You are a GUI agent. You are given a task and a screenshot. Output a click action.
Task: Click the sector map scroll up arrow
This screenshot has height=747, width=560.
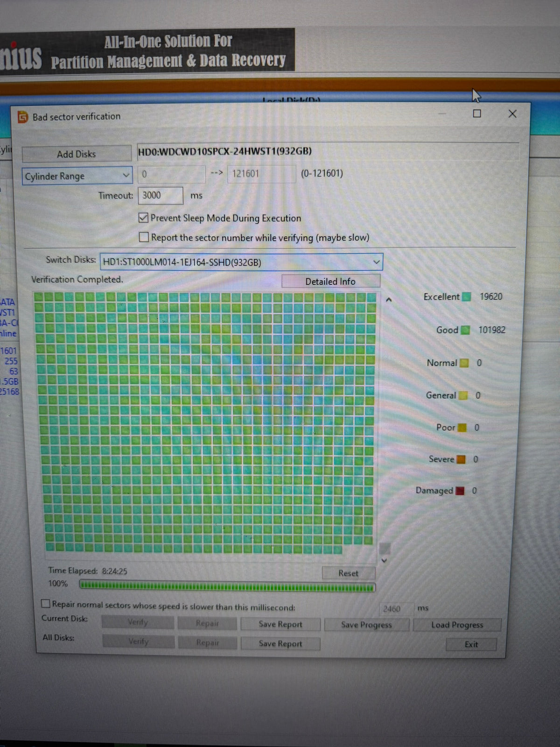(388, 300)
